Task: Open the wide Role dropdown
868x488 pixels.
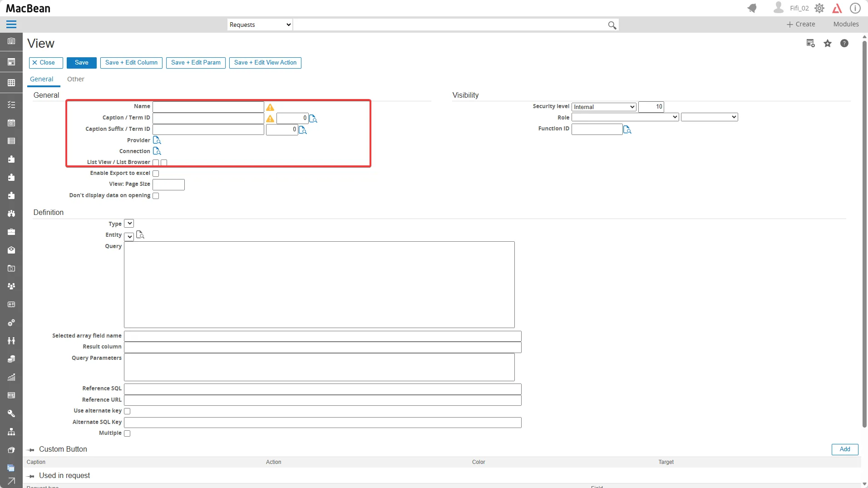Action: click(x=625, y=117)
